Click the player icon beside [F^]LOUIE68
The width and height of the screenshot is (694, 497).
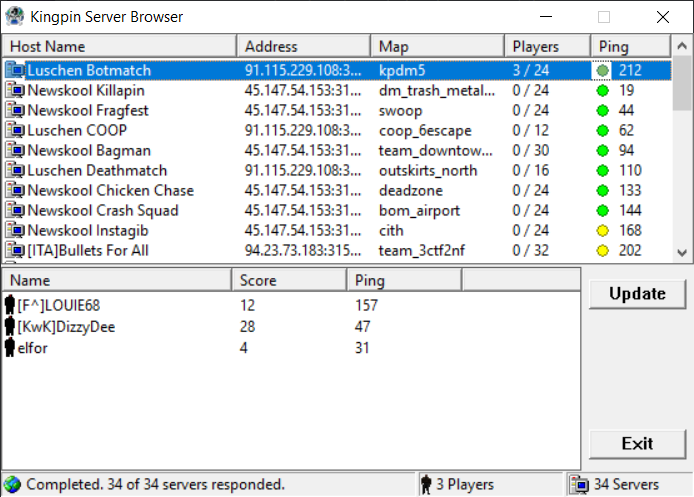pos(10,305)
